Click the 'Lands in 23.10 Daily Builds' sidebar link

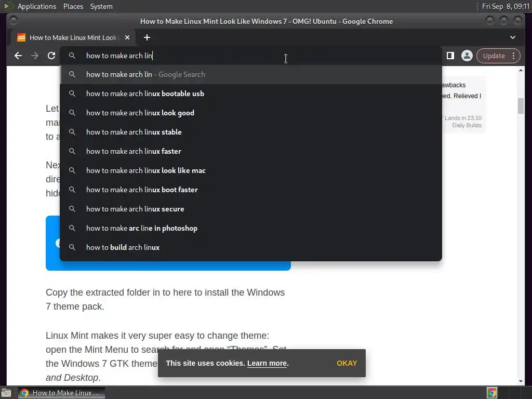(463, 122)
